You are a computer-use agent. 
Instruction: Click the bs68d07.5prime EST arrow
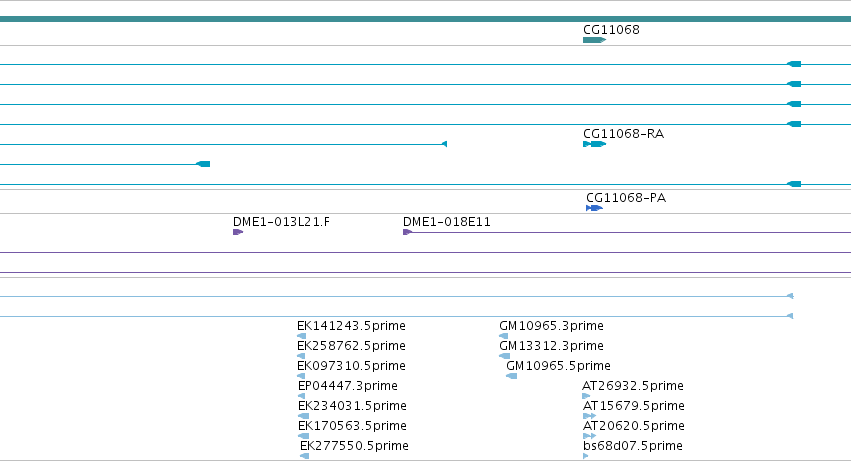586,456
